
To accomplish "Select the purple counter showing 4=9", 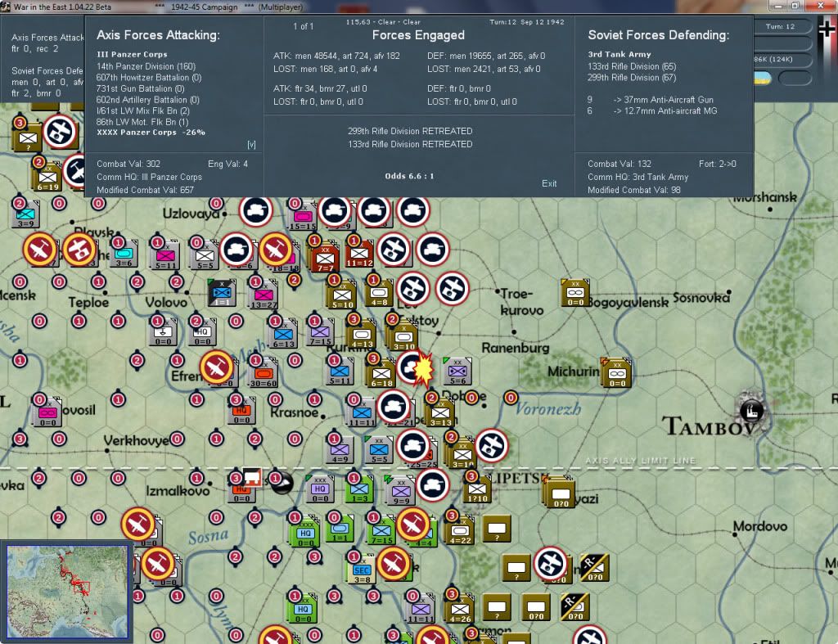I will tap(340, 449).
